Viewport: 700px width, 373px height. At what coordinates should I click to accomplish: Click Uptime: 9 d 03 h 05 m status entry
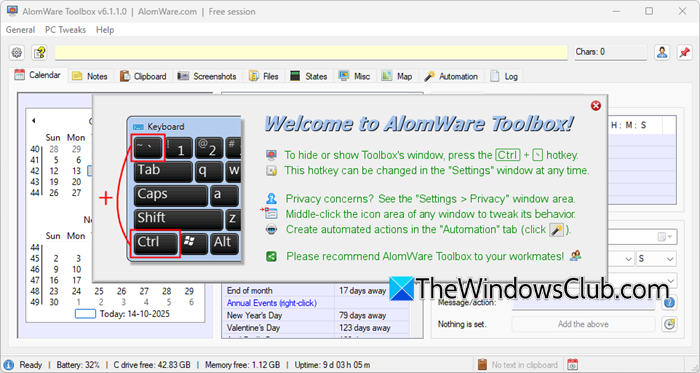332,365
